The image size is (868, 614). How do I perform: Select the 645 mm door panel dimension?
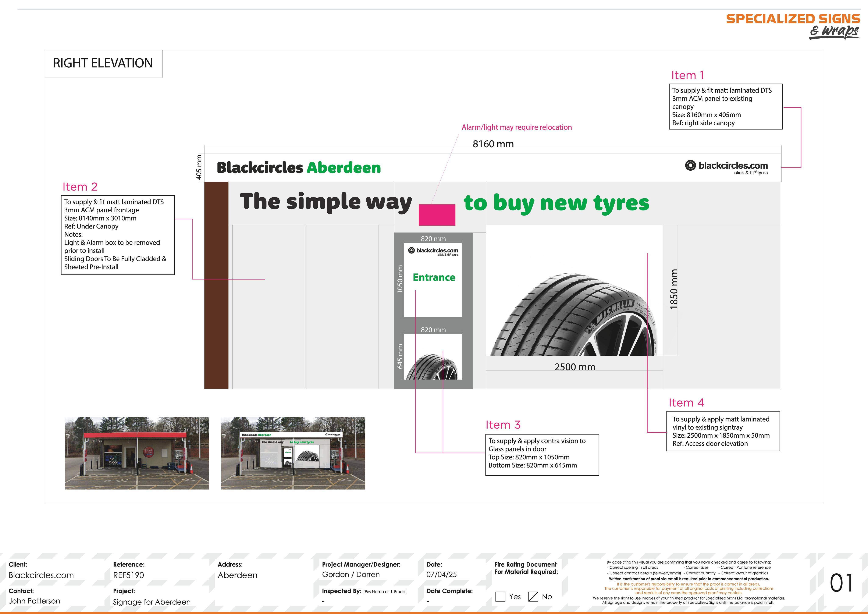click(x=400, y=356)
